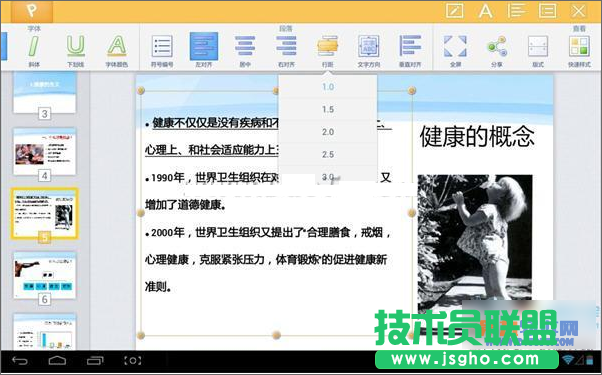
Task: Choose line spacing 1.5
Action: point(328,109)
